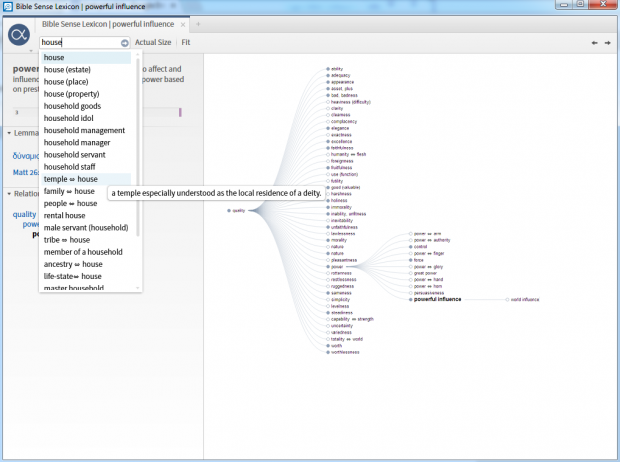Screen dimensions: 620x462
Task: Collapse the Lemmas section triangle
Action: pyautogui.click(x=9, y=133)
